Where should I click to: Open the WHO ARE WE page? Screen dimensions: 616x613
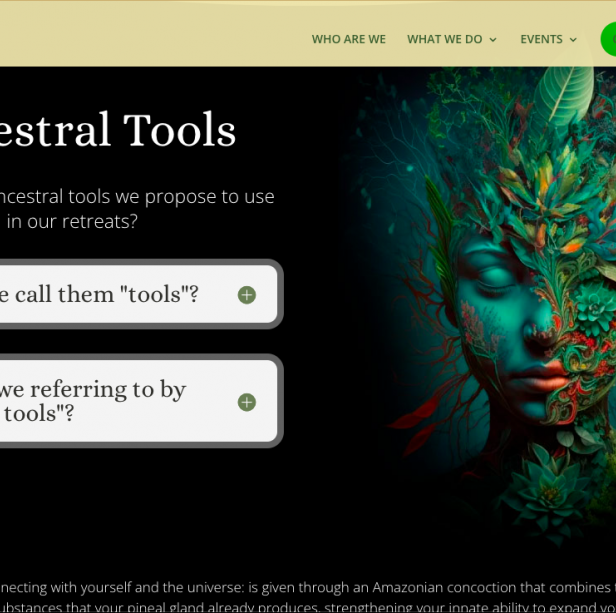348,39
